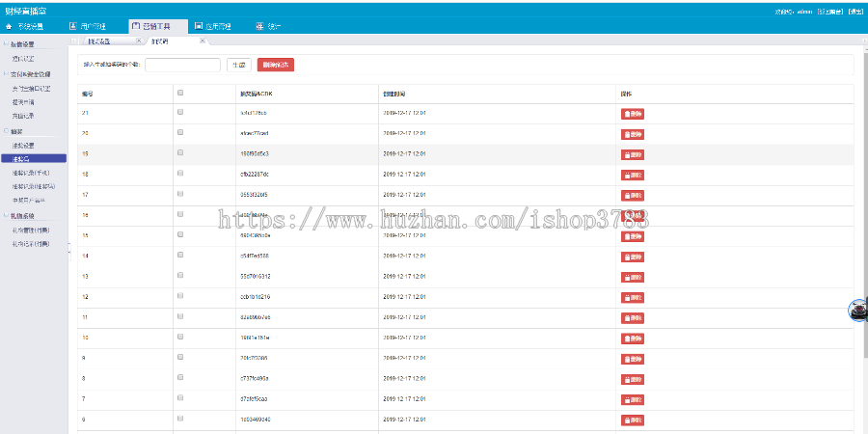Delete row 9 with its trash button
868x434 pixels.
632,360
